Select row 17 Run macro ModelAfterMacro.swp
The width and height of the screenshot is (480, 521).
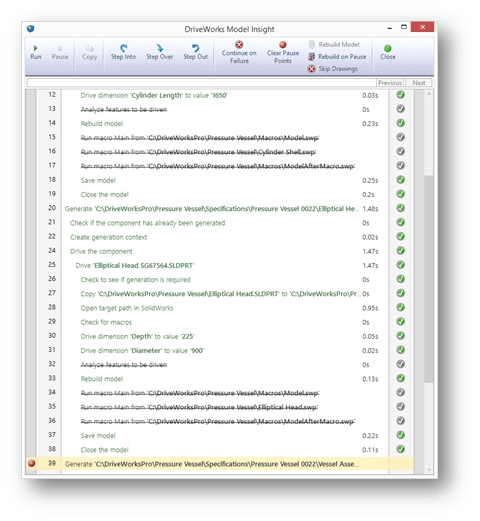point(218,166)
